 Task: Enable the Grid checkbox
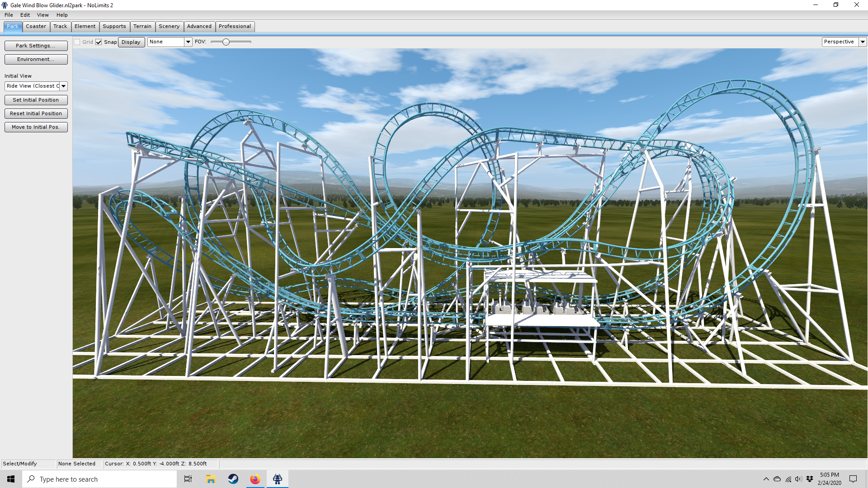coord(77,42)
